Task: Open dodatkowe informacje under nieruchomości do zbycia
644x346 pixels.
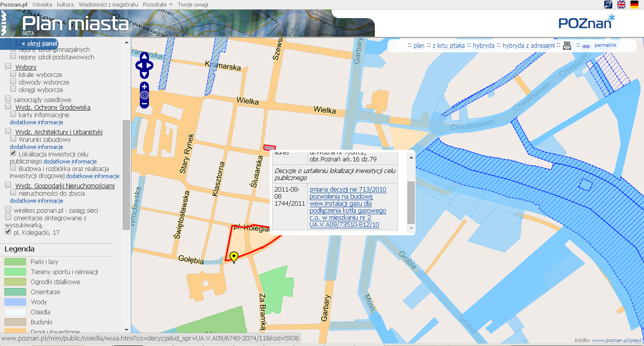Action: tap(36, 201)
